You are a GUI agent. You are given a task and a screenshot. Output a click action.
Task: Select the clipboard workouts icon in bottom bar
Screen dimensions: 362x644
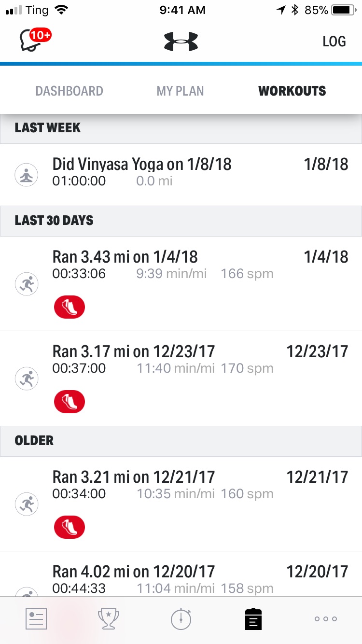click(253, 619)
